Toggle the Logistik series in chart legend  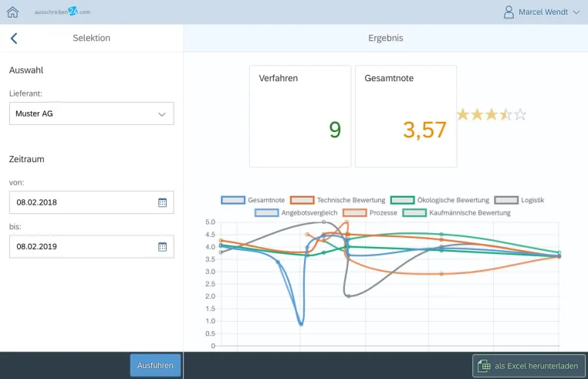[x=519, y=200]
